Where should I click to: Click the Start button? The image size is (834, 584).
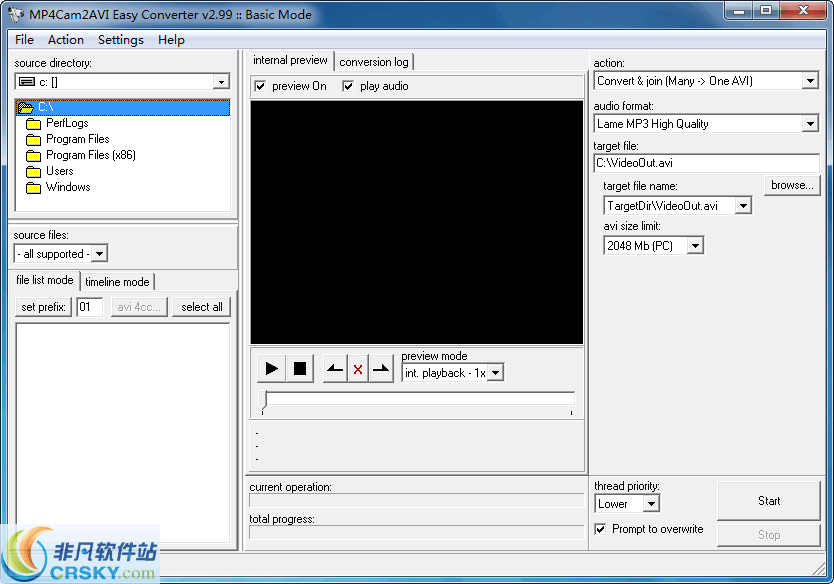(x=769, y=500)
